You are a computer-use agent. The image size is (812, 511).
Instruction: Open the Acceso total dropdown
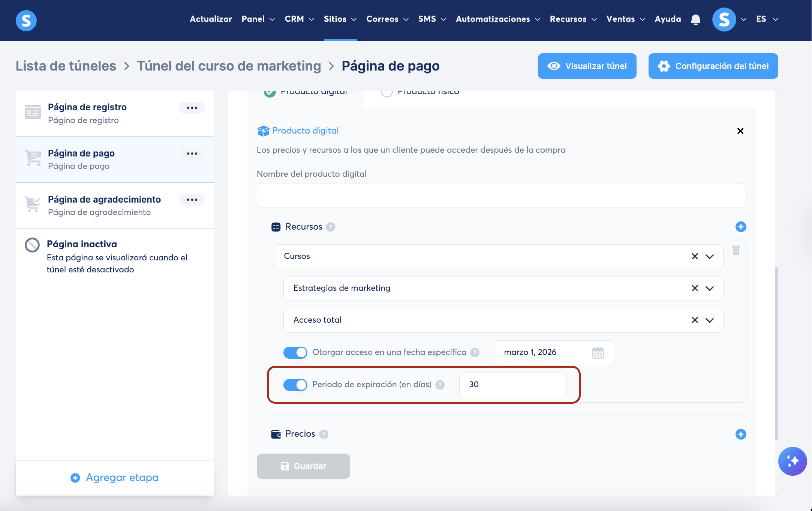pyautogui.click(x=709, y=320)
